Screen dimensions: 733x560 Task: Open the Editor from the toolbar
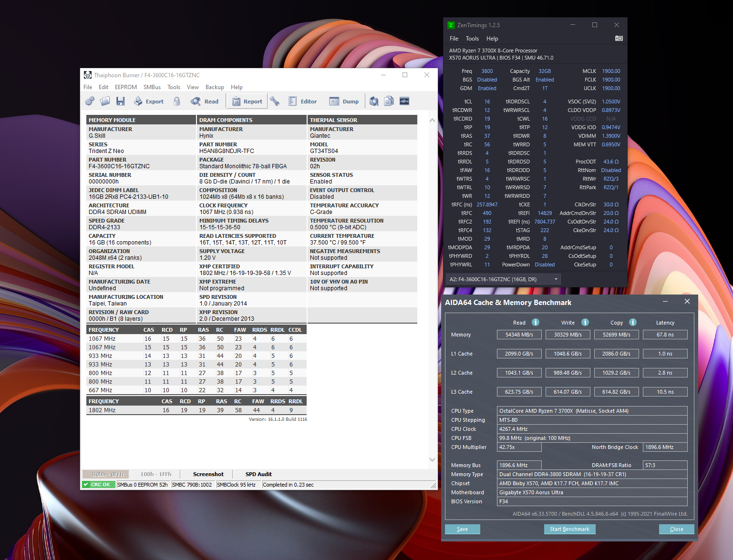tap(302, 101)
